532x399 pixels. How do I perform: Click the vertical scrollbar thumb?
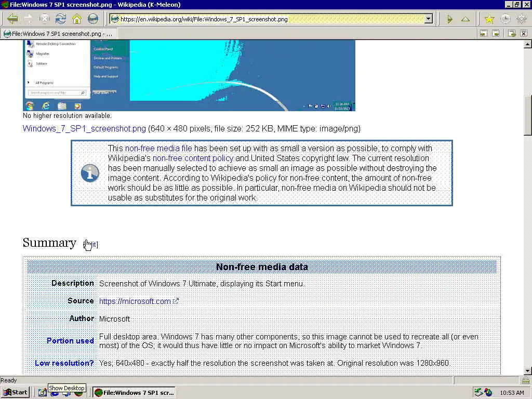click(x=528, y=115)
